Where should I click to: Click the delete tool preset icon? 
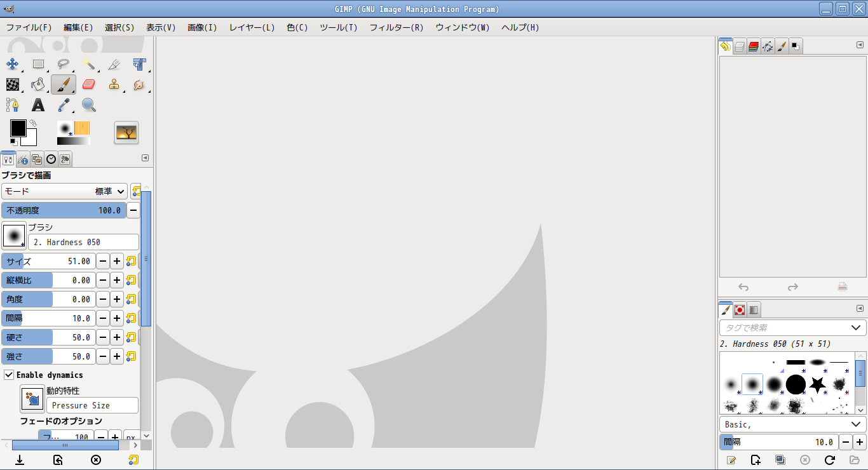coord(96,460)
